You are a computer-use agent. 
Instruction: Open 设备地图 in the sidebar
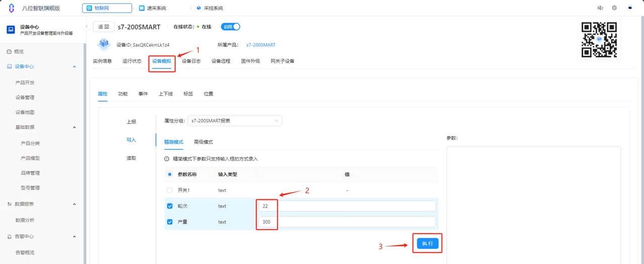(x=25, y=112)
